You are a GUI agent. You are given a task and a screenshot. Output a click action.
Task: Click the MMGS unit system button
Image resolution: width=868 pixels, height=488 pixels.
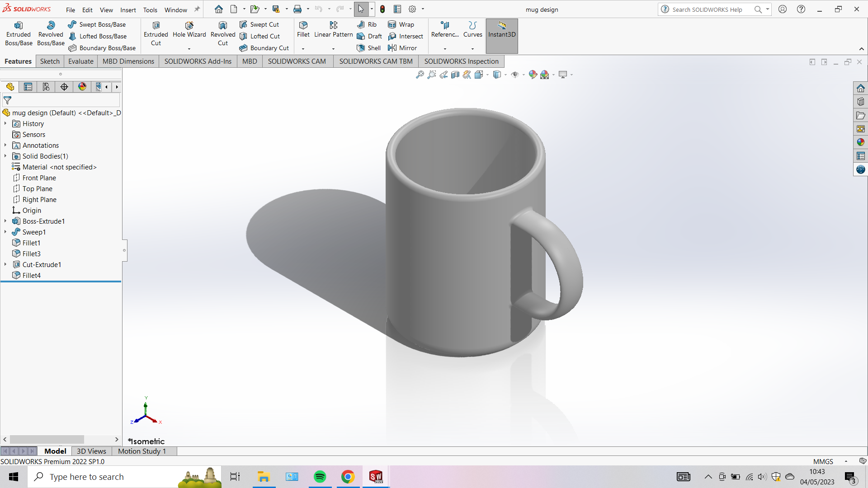pos(823,461)
